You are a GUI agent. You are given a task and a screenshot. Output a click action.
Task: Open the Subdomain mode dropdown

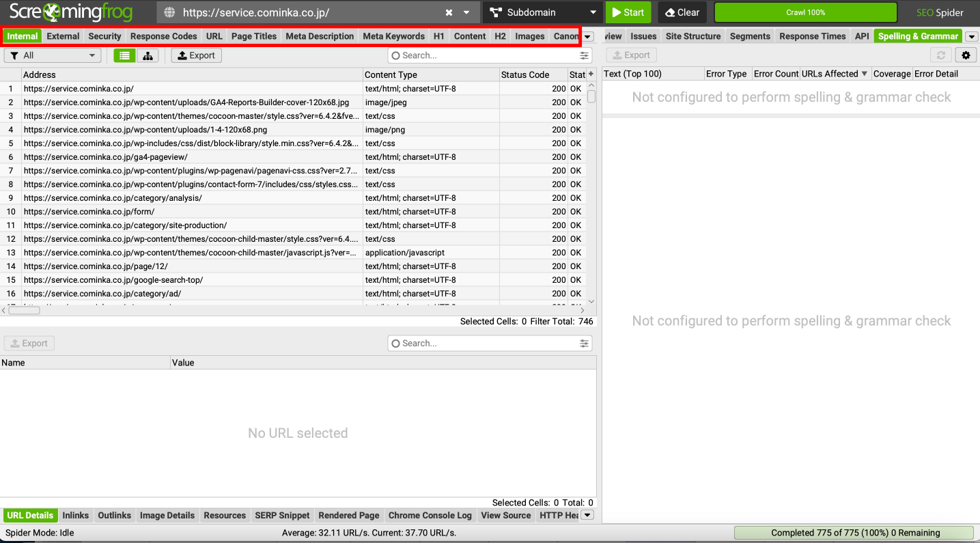(543, 12)
